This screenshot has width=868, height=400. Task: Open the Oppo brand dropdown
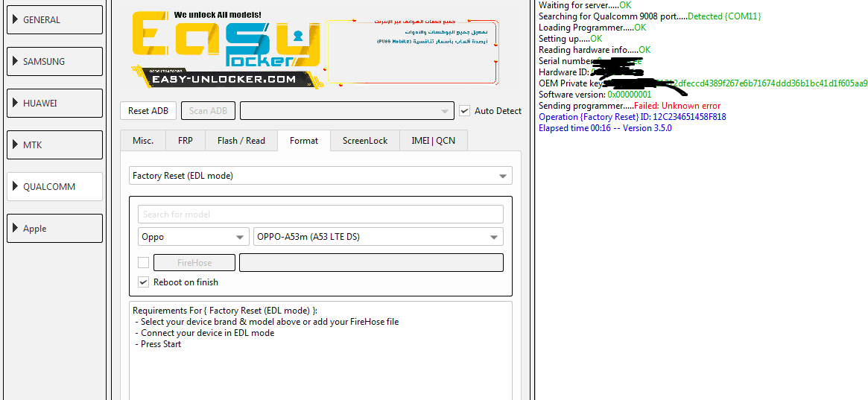click(193, 237)
